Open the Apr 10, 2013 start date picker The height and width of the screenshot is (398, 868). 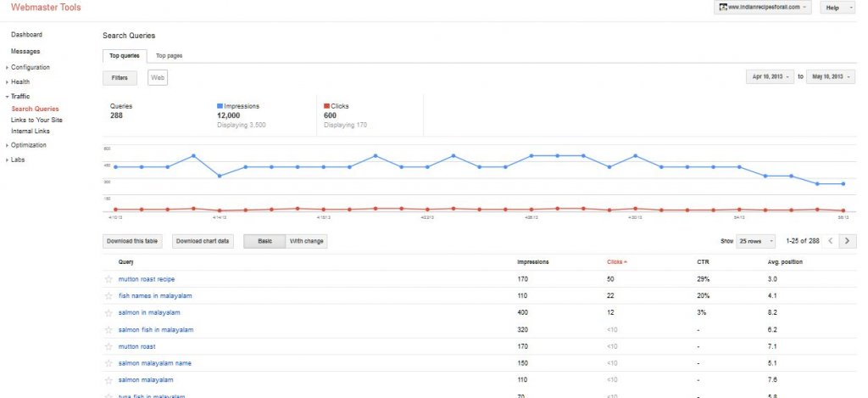tap(770, 77)
